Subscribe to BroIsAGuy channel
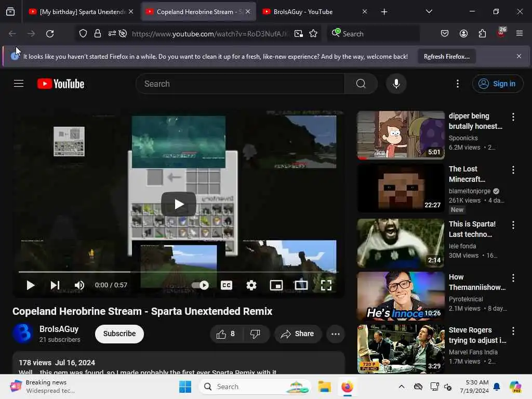Image resolution: width=532 pixels, height=399 pixels. [x=119, y=334]
